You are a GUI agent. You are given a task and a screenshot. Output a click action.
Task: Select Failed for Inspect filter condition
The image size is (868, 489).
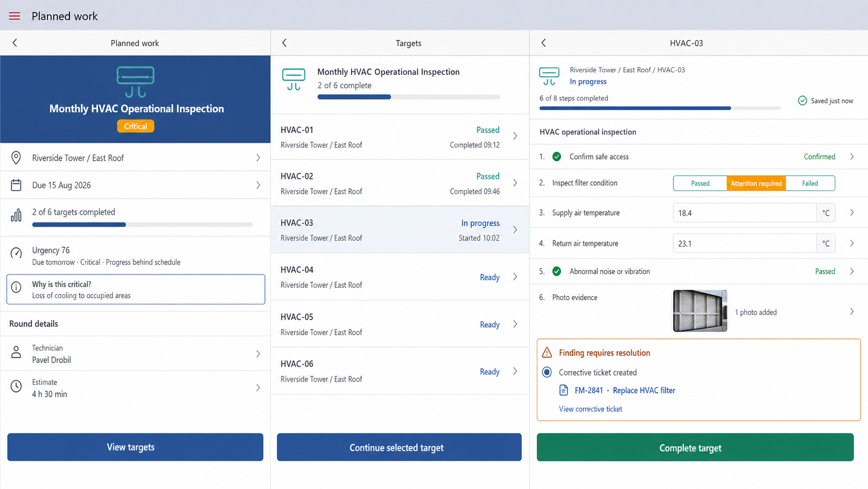coord(810,183)
